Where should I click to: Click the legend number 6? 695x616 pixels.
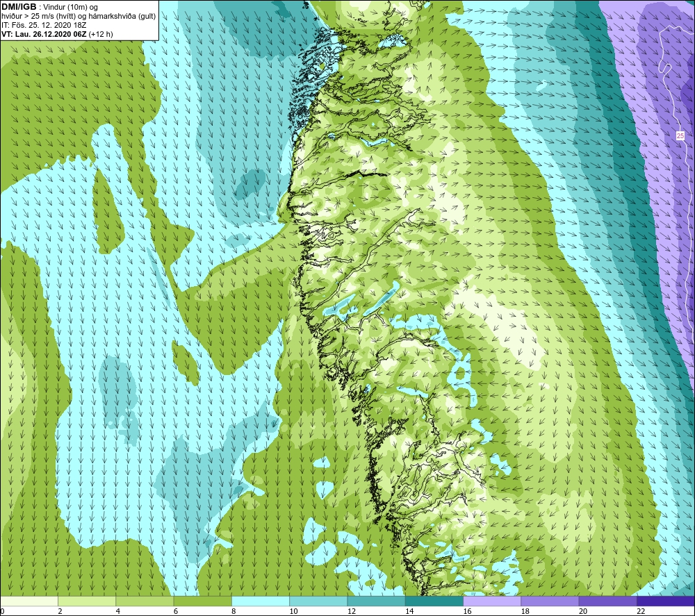[176, 611]
